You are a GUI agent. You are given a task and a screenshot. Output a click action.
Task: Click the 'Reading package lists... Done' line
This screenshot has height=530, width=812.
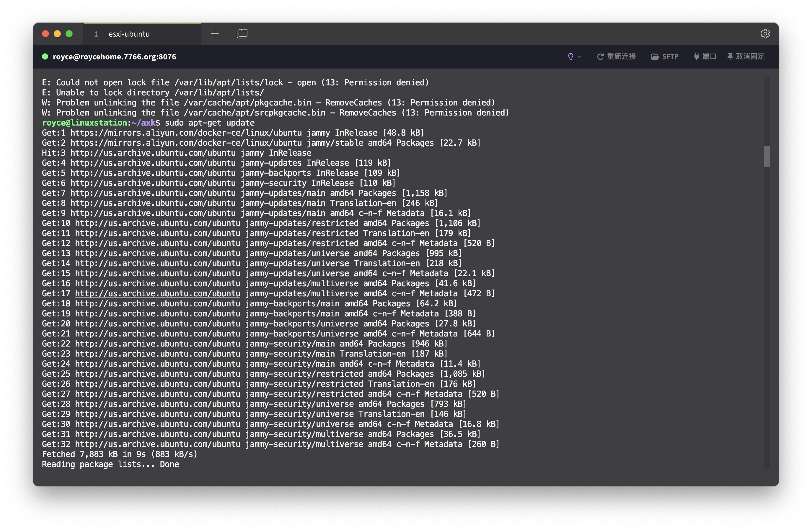[110, 464]
